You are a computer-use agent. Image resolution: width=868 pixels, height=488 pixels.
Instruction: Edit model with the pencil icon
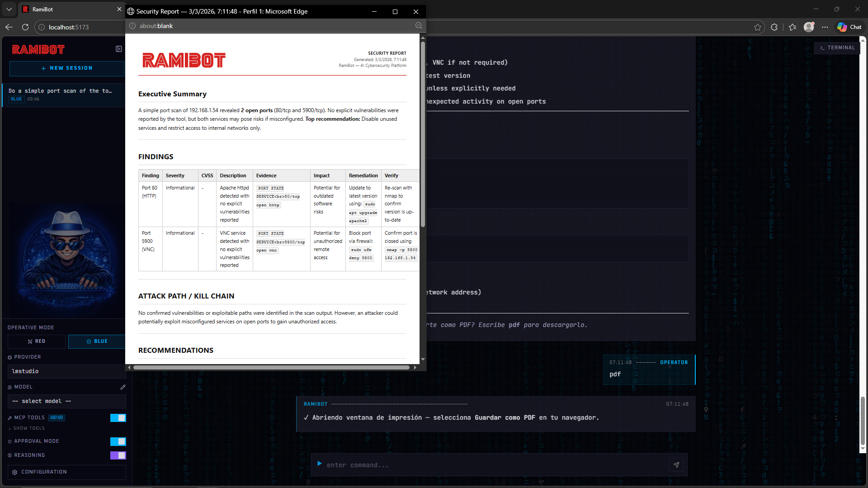[x=123, y=387]
